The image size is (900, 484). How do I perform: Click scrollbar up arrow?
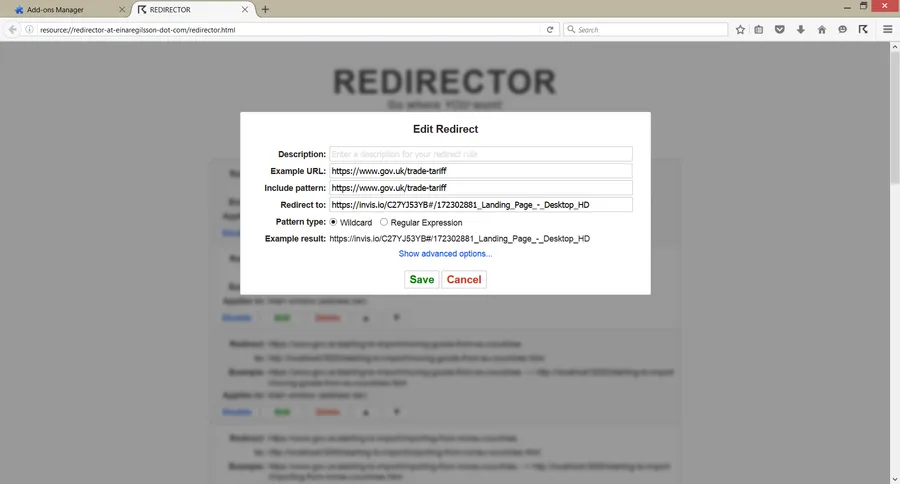895,48
